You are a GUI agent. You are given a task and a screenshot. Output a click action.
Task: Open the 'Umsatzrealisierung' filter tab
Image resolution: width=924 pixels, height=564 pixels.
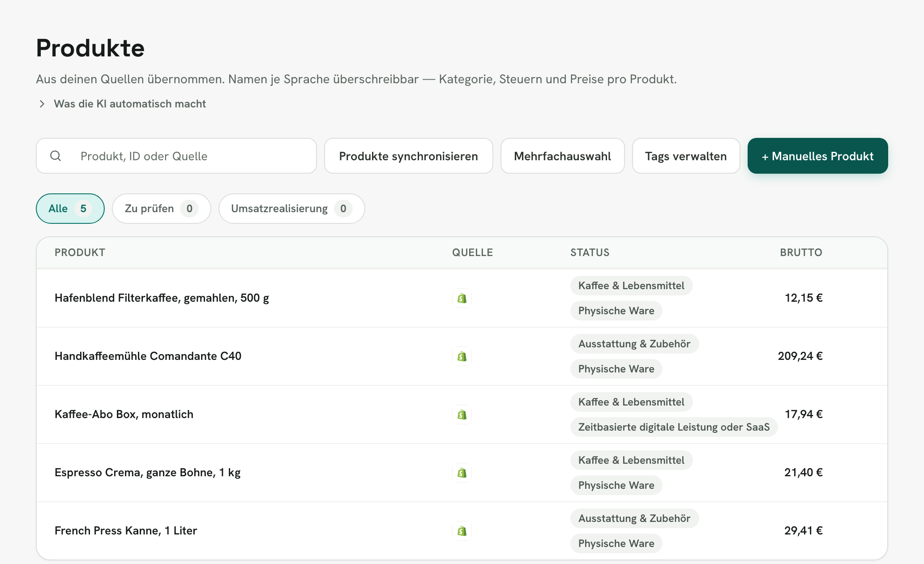point(292,209)
